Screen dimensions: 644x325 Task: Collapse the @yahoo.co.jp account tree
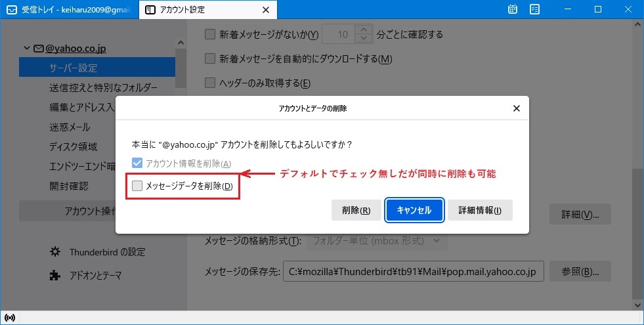coord(26,49)
